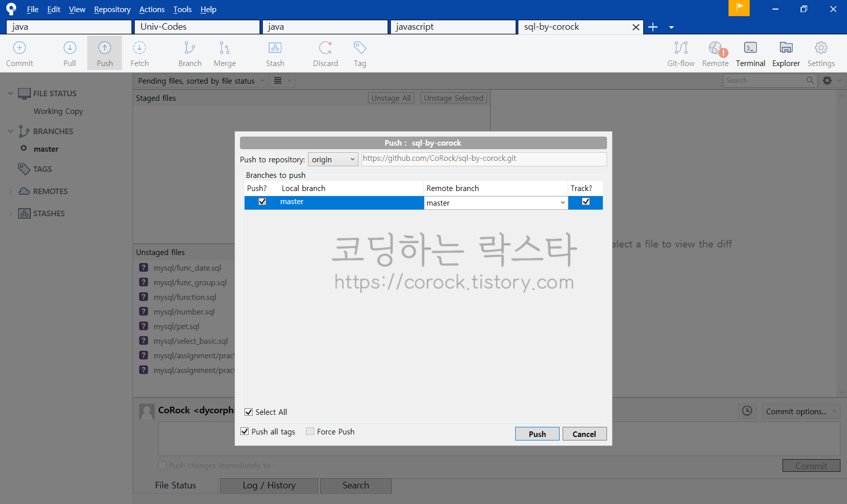Viewport: 847px width, 504px height.
Task: Switch to the javascript tab
Action: coord(453,27)
